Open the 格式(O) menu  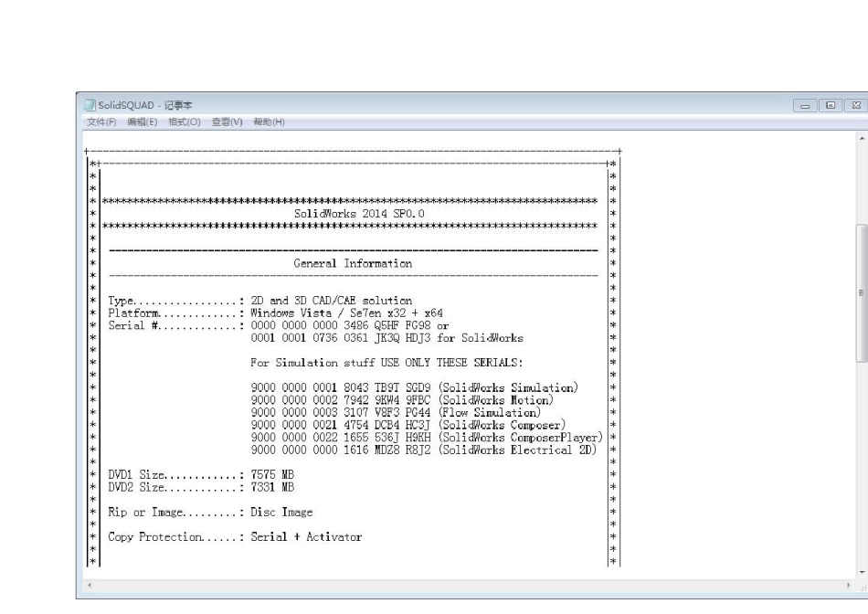click(x=185, y=122)
